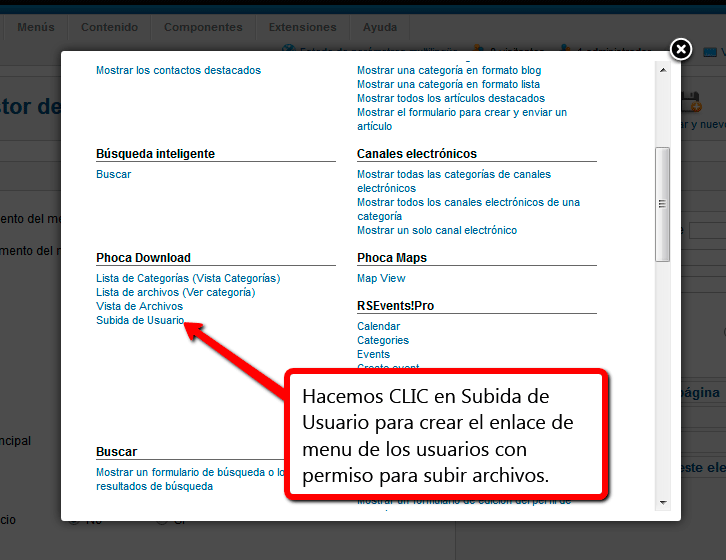This screenshot has width=726, height=560.
Task: Choose Mostrar un solo canal electrónico
Action: pos(437,230)
